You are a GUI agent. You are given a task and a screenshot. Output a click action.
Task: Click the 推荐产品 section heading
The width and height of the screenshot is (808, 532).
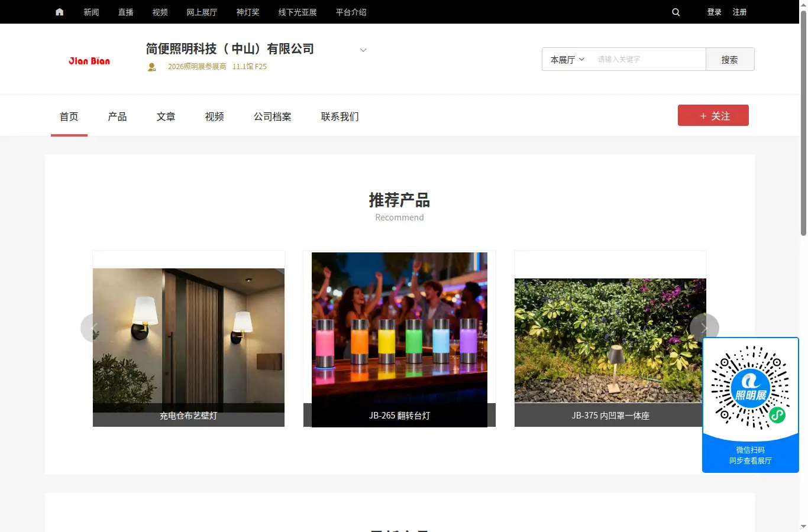point(399,200)
